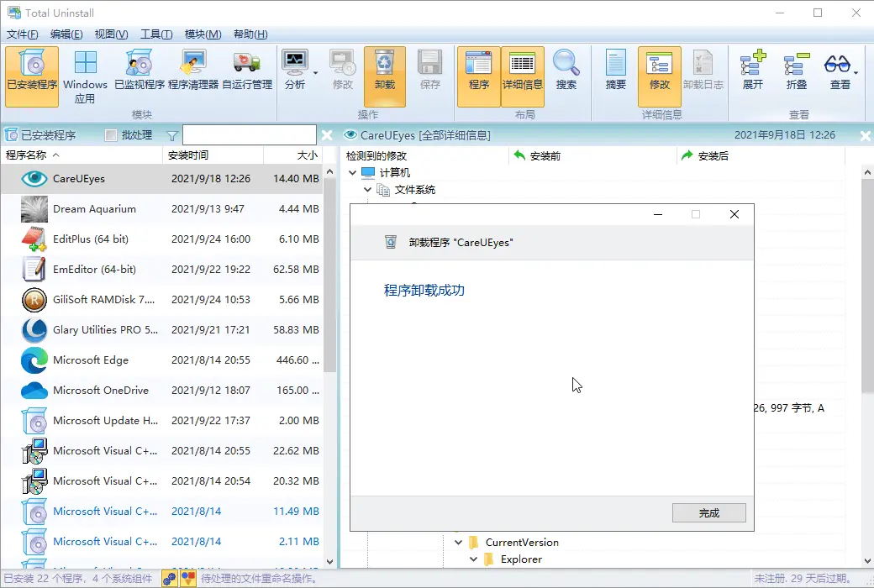Close the CareUEyes details panel
Viewport: 874px width, 588px height.
[x=865, y=135]
